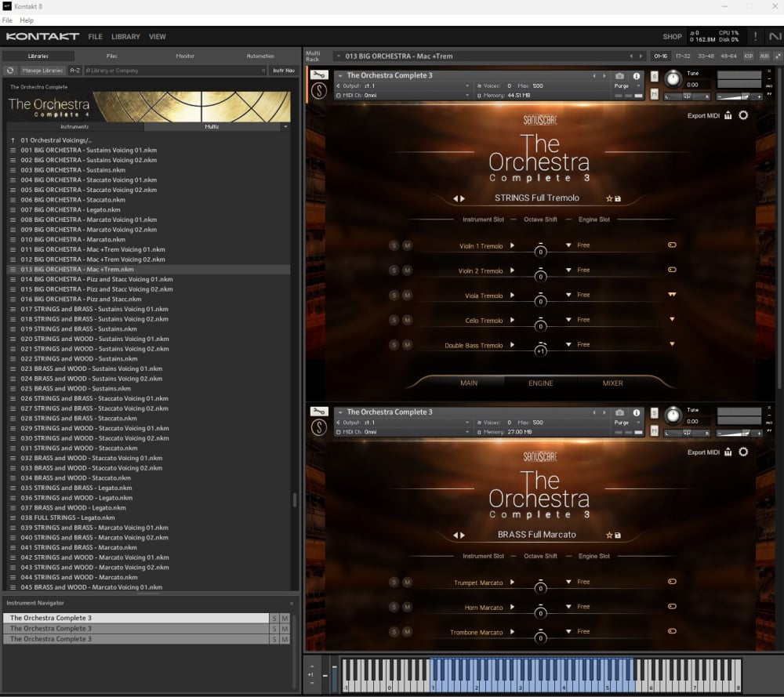Click the Native Instruments NI logo

pyautogui.click(x=775, y=37)
